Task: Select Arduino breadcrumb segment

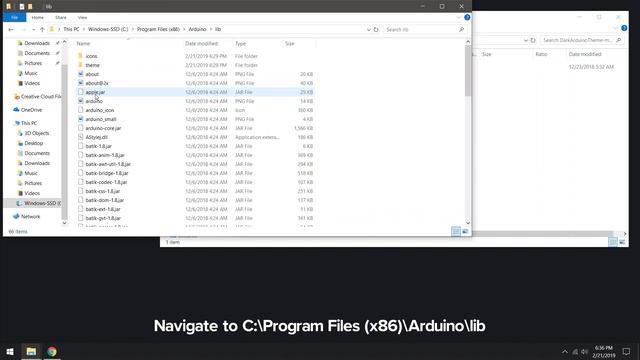Action: tap(197, 29)
